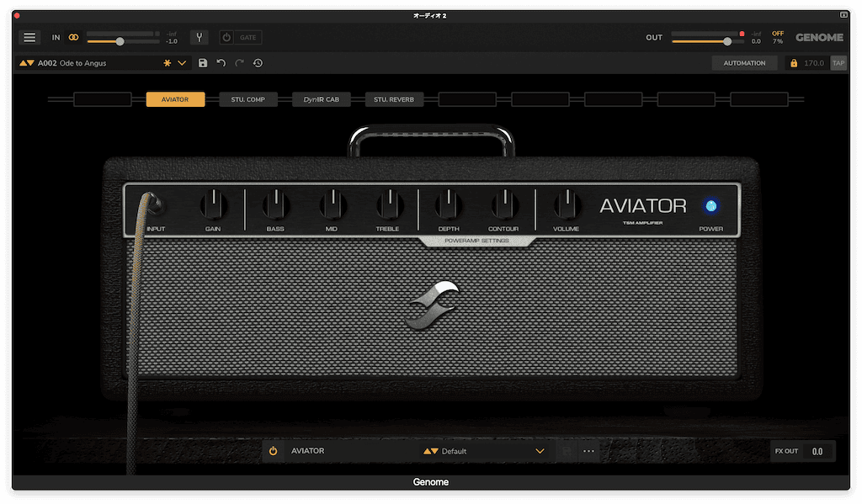
Task: Select the STU. REVERB slot
Action: (394, 99)
